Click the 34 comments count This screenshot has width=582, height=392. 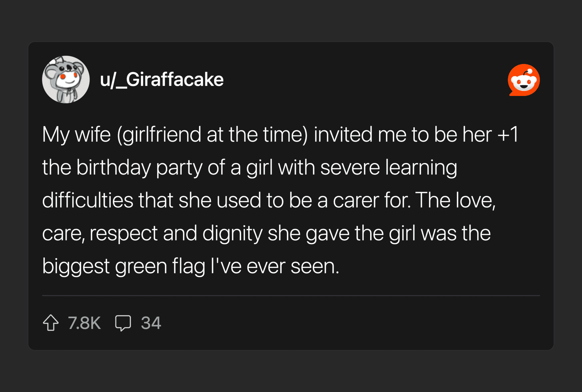point(151,323)
